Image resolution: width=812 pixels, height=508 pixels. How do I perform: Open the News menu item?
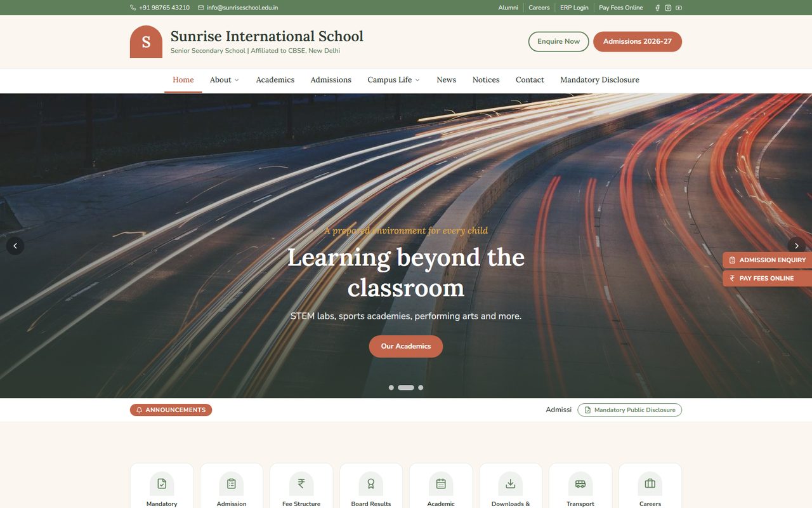447,80
